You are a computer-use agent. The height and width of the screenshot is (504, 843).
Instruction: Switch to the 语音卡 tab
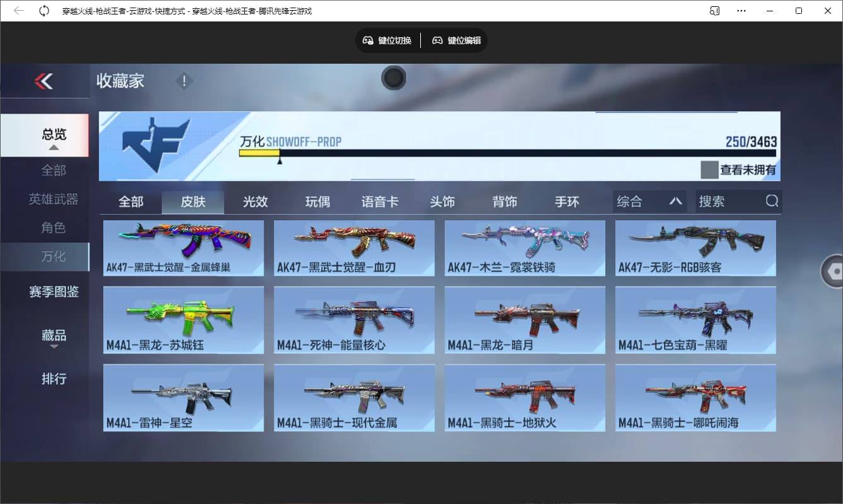pos(379,201)
